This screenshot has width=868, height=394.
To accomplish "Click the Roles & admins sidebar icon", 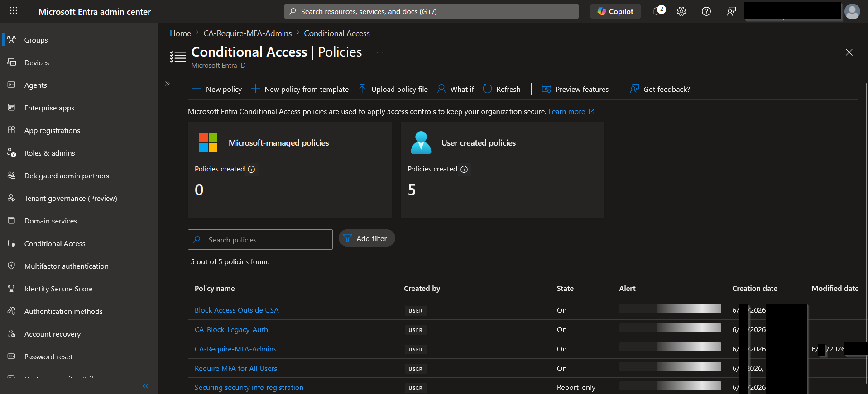I will tap(12, 152).
